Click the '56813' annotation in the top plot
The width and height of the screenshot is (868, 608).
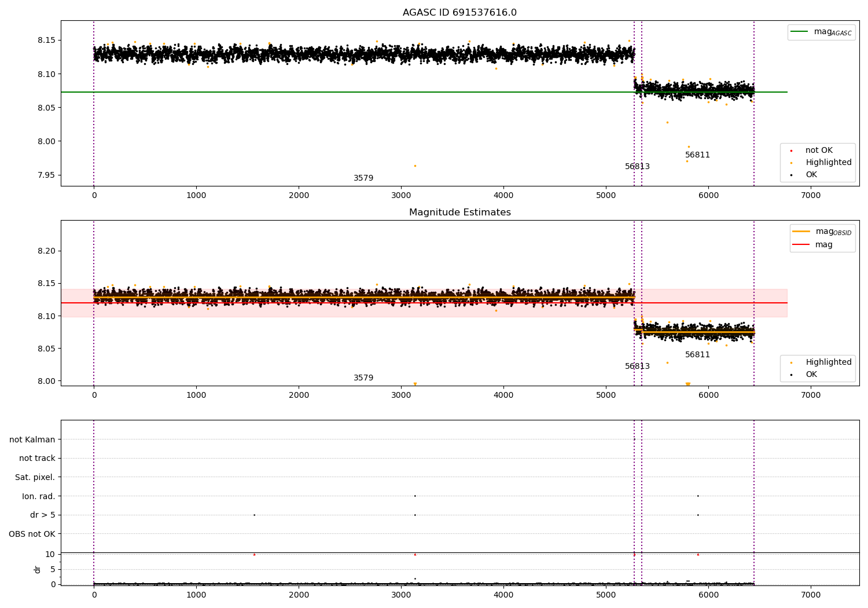pyautogui.click(x=637, y=167)
